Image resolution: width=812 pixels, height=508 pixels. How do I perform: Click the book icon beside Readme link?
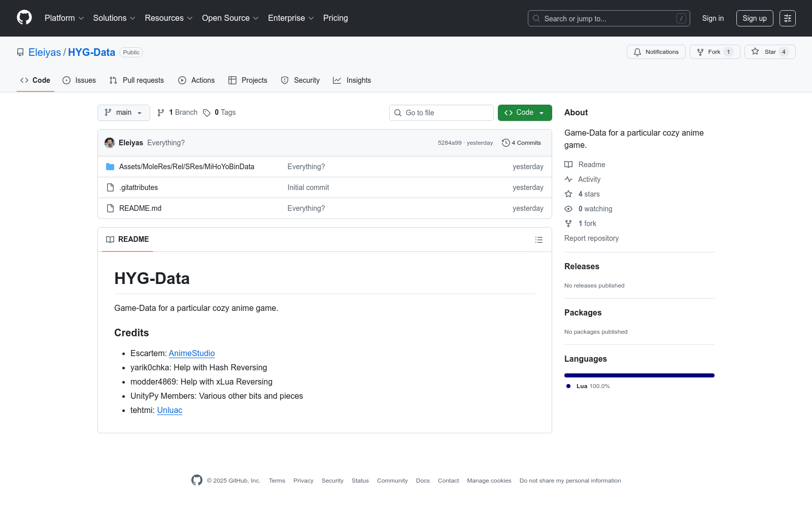(568, 165)
